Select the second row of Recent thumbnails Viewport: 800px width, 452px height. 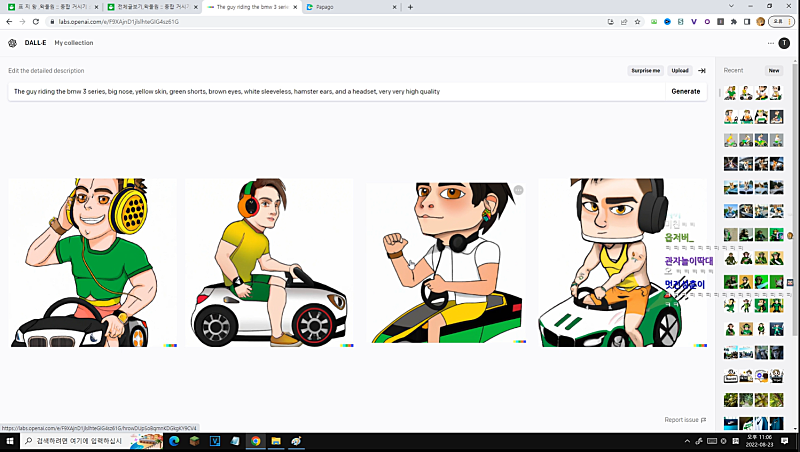click(x=754, y=117)
